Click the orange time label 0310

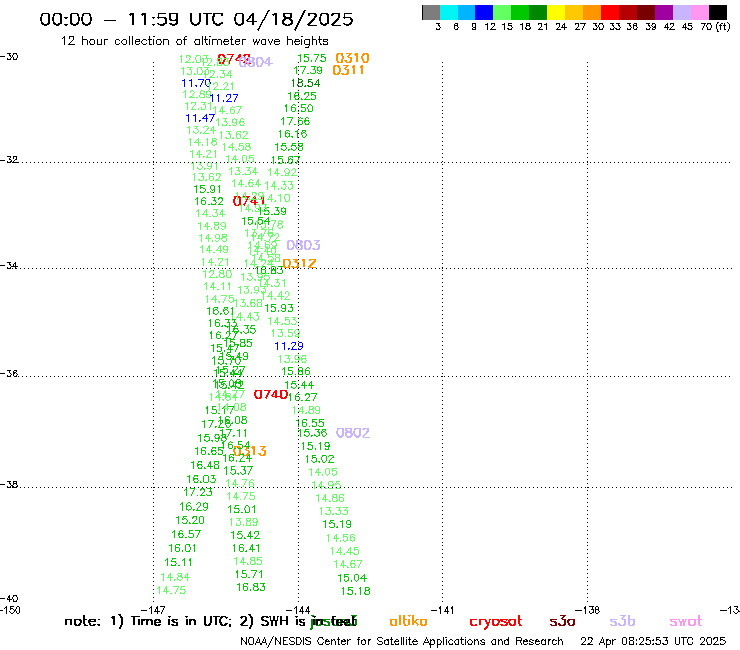click(x=352, y=58)
